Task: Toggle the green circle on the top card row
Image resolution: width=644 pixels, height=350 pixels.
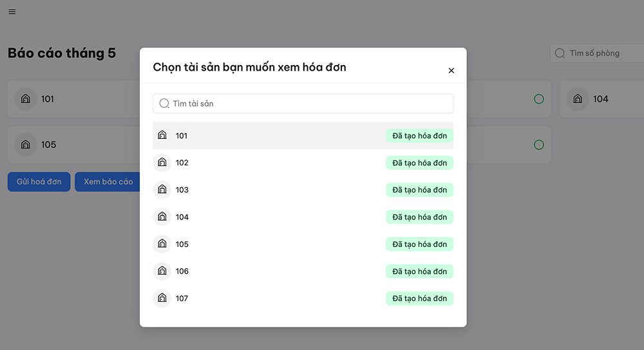Action: pyautogui.click(x=539, y=99)
